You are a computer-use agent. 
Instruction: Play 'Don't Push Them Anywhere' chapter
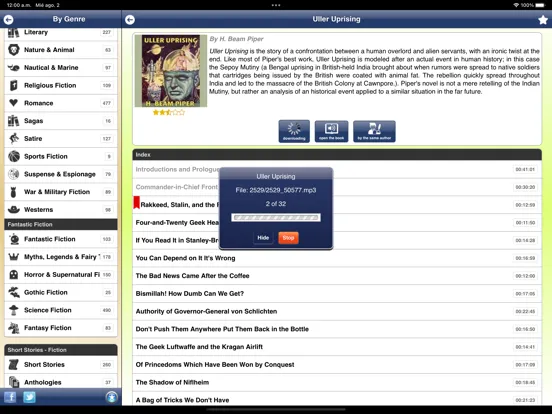[337, 329]
